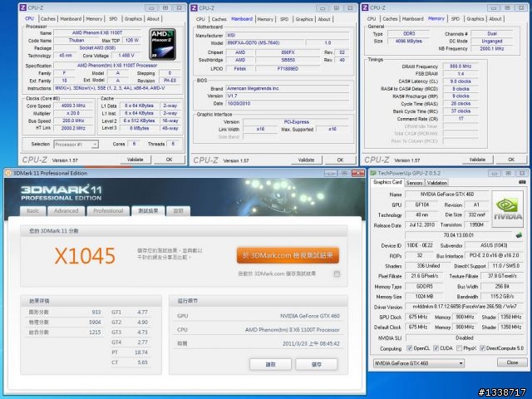532x399 pixels.
Task: Click the Close button in GPU-Z
Action: [x=512, y=362]
